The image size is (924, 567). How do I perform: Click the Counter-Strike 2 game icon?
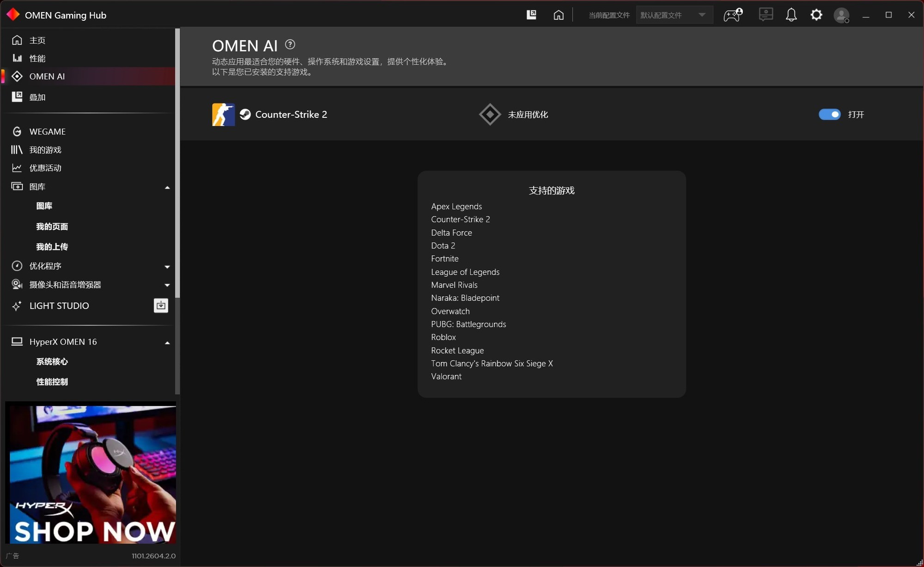[x=223, y=115]
